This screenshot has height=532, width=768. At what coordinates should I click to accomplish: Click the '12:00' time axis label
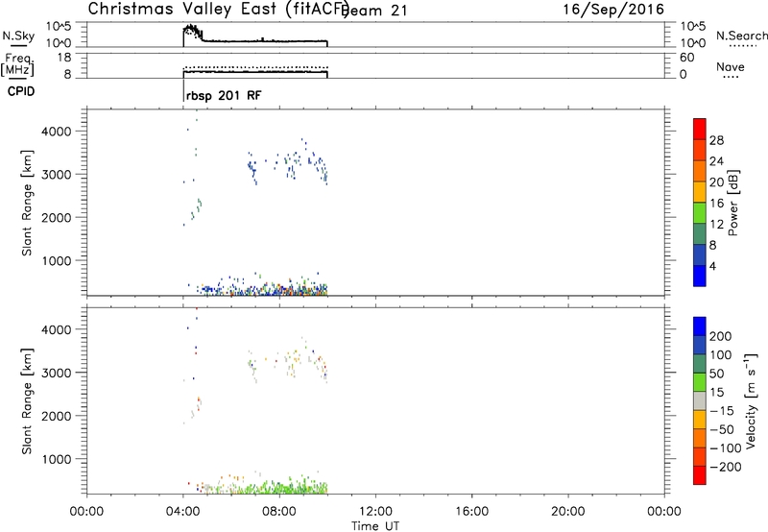pos(375,512)
